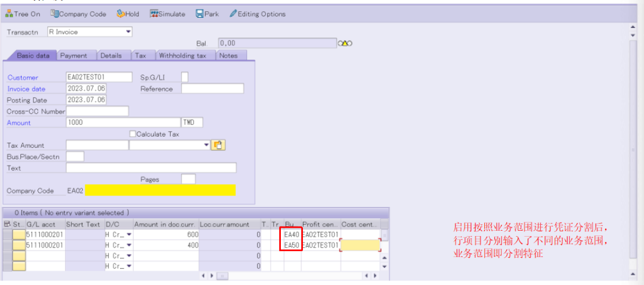Open D/C dropdown for the 400 amount row

[x=129, y=245]
